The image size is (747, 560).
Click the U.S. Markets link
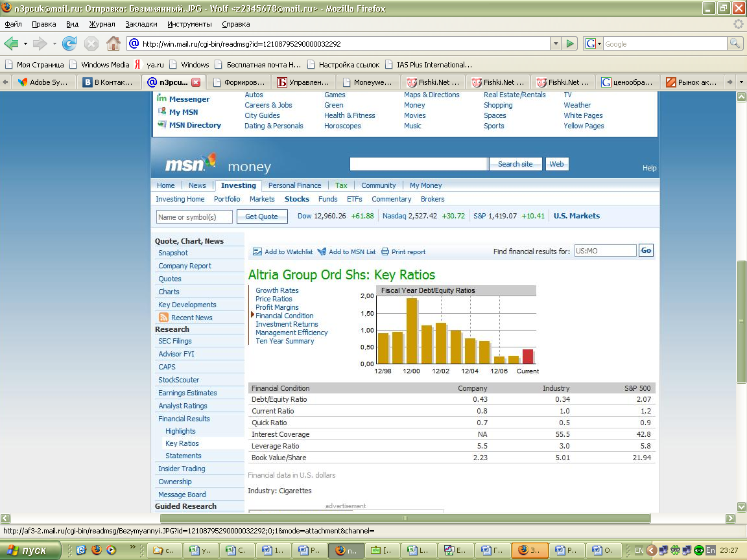pyautogui.click(x=576, y=216)
